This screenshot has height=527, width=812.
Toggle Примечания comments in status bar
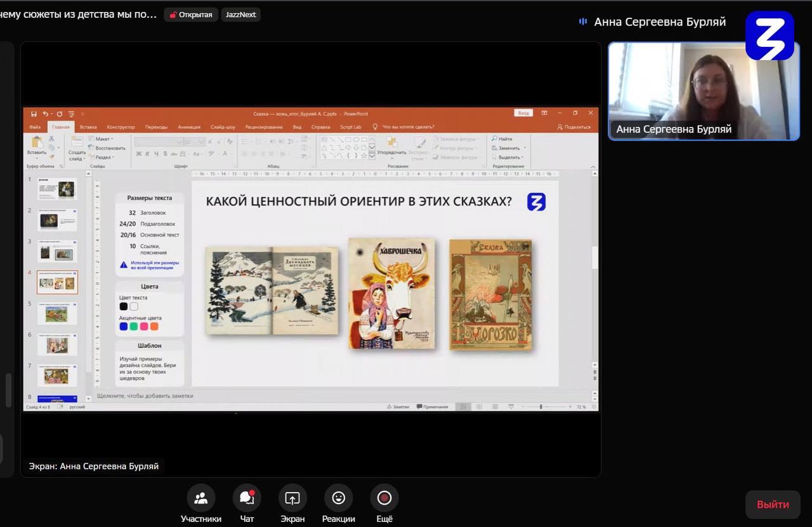[432, 407]
